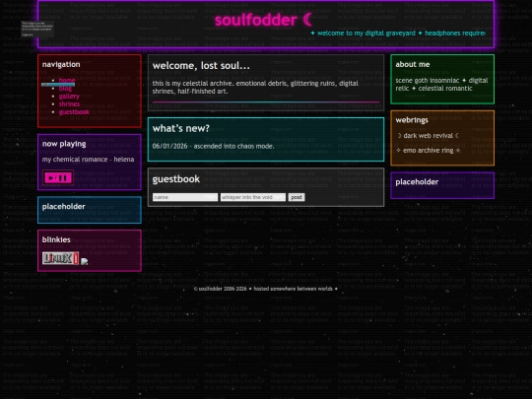Screen dimensions: 532x399
Task: Click the blue-bordered placeholder box in the sidebar
Action: click(x=90, y=210)
